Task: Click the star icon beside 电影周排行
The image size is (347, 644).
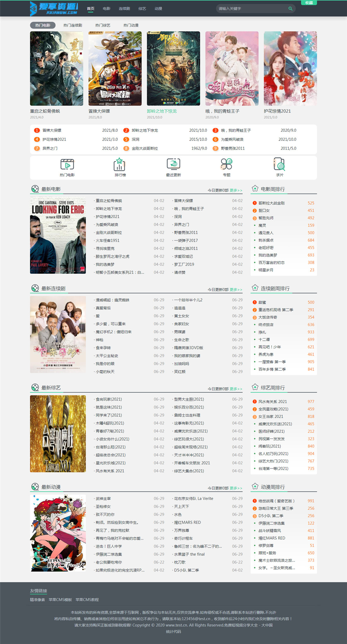Action: pyautogui.click(x=255, y=189)
